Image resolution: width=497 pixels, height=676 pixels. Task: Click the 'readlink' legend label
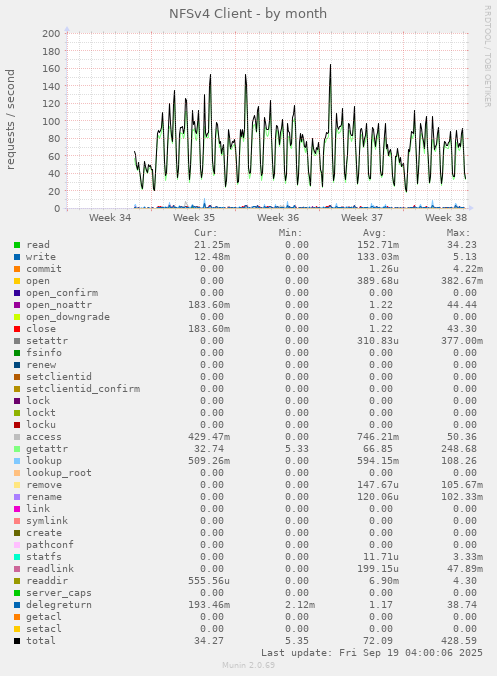pos(50,569)
